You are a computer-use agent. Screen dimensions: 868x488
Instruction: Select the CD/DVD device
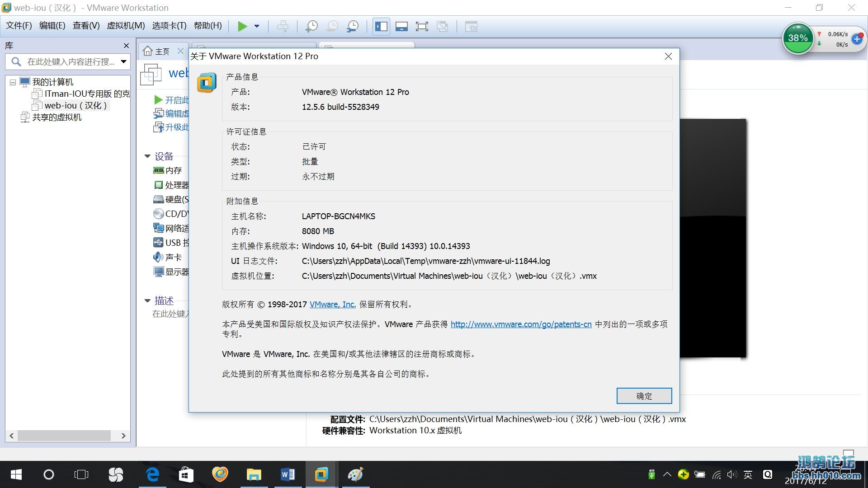click(171, 214)
